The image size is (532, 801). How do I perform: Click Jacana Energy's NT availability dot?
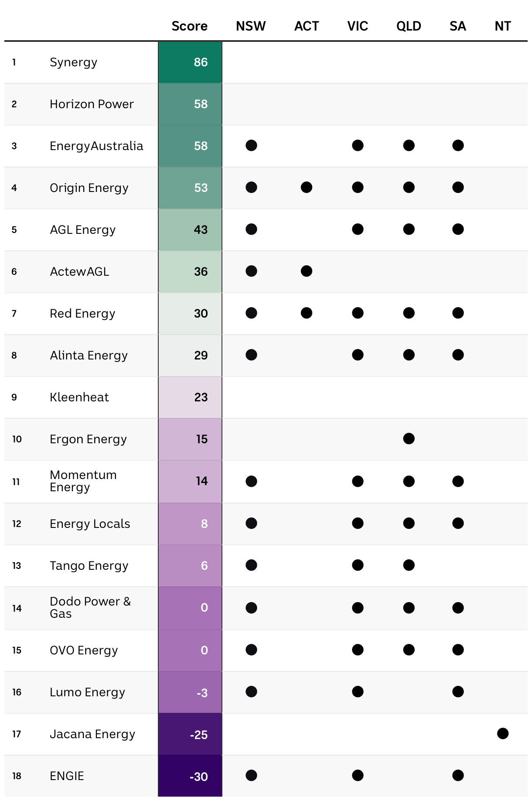tap(503, 734)
